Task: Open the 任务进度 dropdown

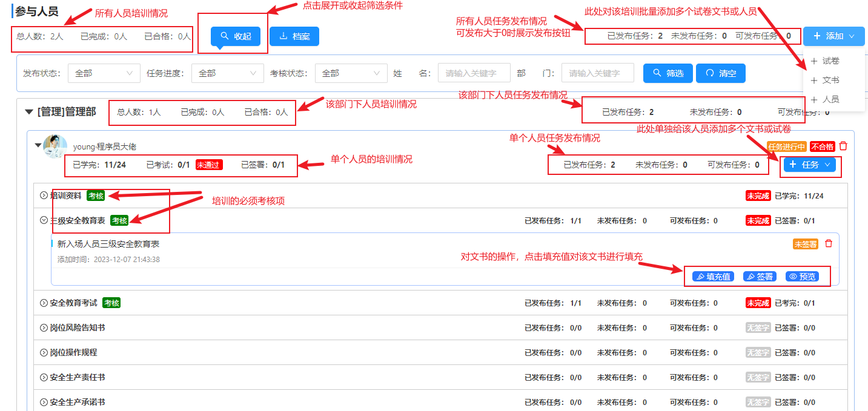Action: point(227,73)
